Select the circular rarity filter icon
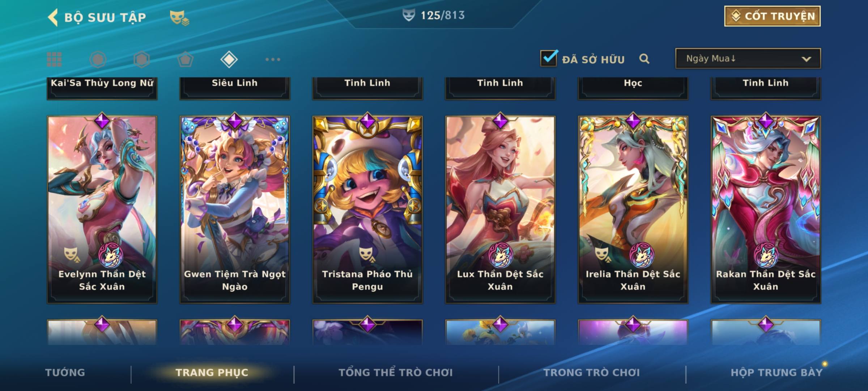The width and height of the screenshot is (868, 391). pyautogui.click(x=98, y=59)
